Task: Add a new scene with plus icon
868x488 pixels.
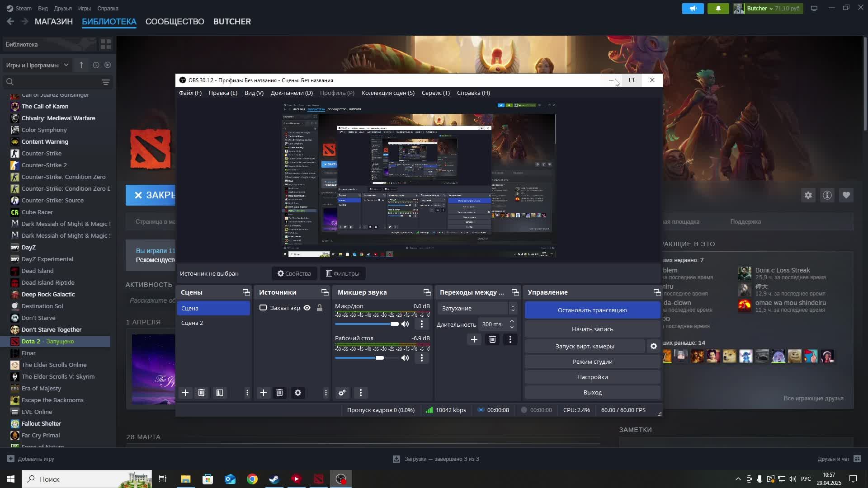Action: pyautogui.click(x=185, y=393)
